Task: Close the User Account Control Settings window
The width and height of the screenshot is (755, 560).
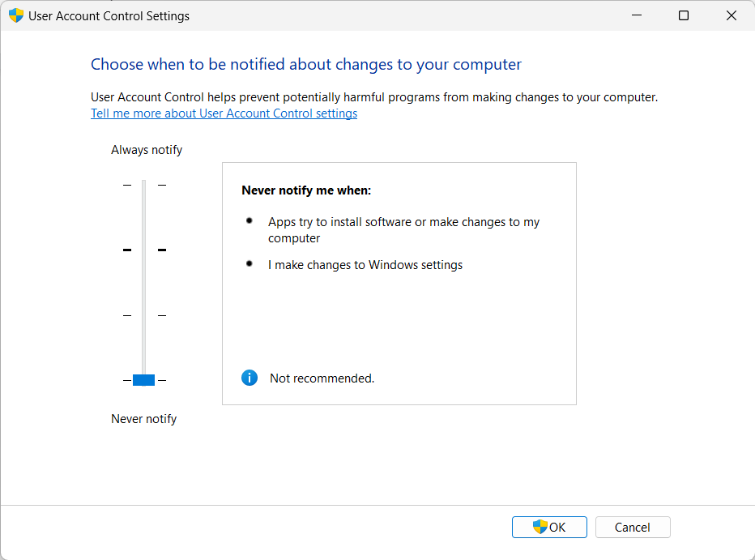Action: point(731,15)
